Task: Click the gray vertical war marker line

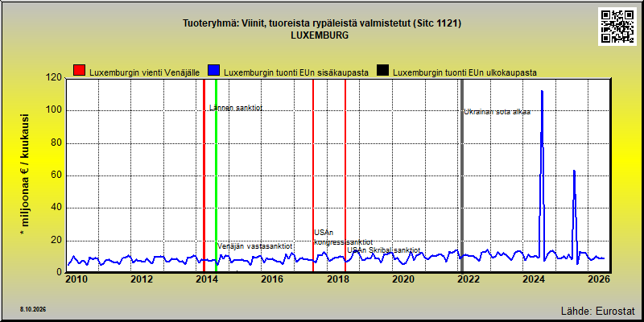Action: pos(462,175)
